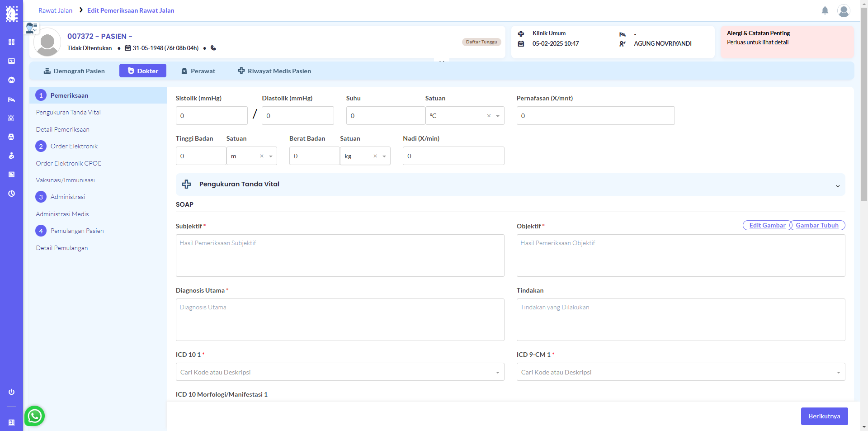Clear the weight unit kg selection
This screenshot has height=431, width=868.
tap(375, 156)
